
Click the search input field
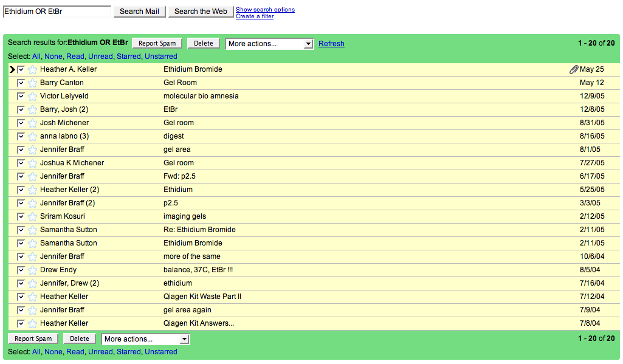click(57, 12)
